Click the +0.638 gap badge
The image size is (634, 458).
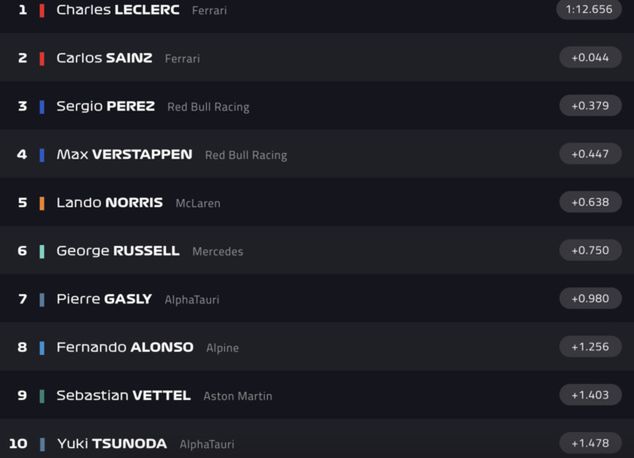point(590,202)
